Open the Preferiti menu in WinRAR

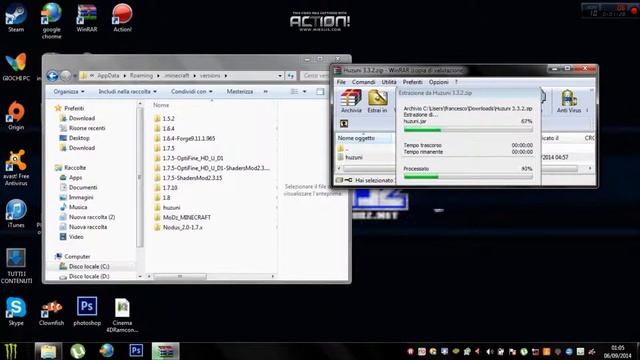412,82
